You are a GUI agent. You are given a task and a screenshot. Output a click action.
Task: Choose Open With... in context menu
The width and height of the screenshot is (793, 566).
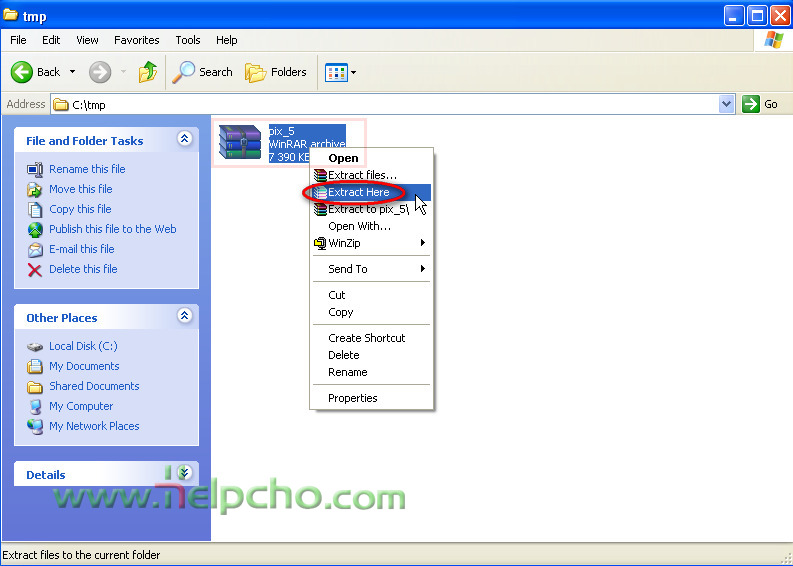click(371, 226)
